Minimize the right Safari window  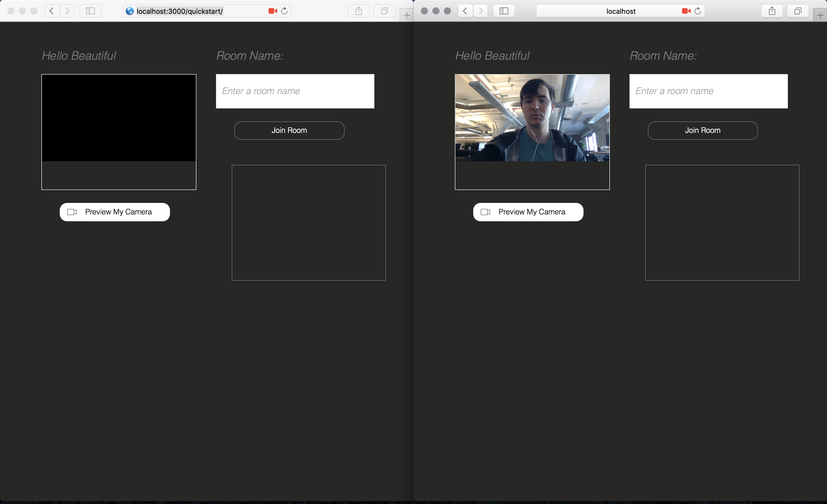click(x=436, y=11)
